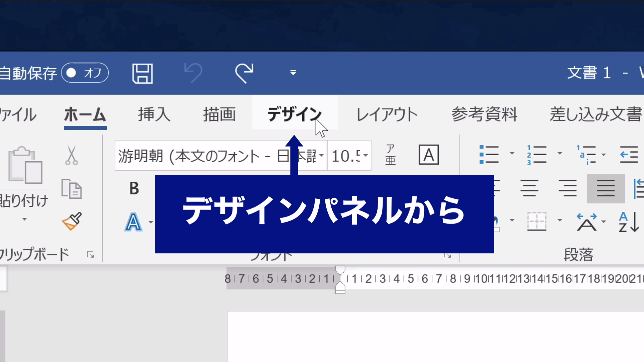Click the numbered list icon
This screenshot has height=362, width=644.
pos(537,155)
